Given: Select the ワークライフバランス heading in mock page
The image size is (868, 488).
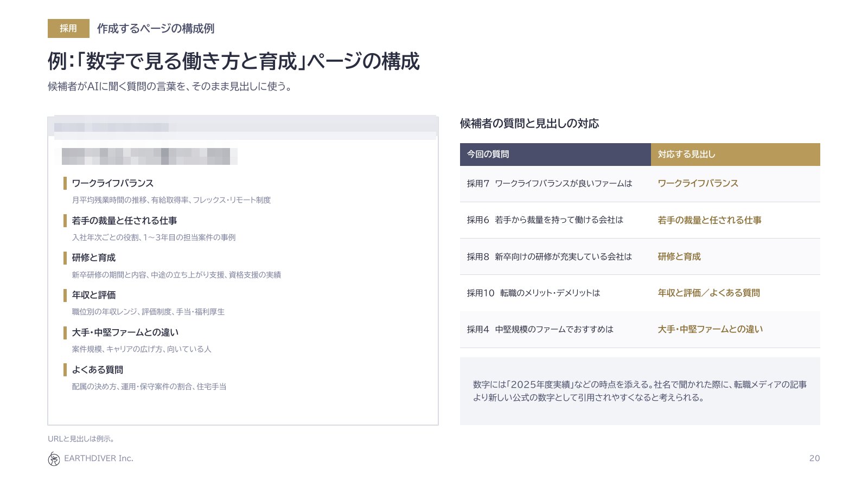Looking at the screenshot, I should pos(113,183).
